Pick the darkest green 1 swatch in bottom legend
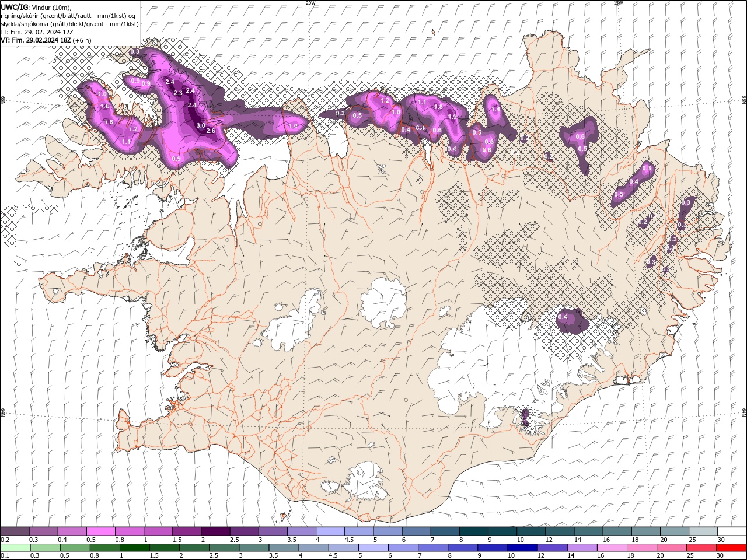 (134, 548)
